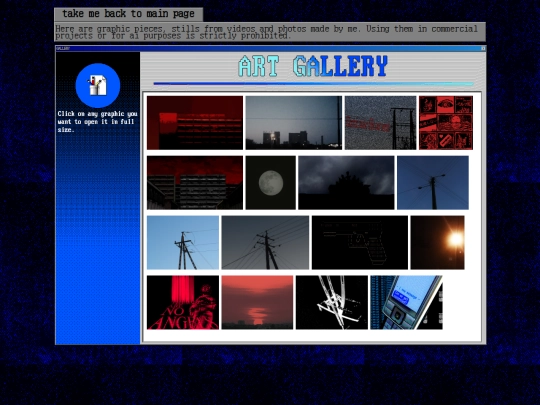Open the street lamp against blue sky photo
This screenshot has width=540, height=405.
click(433, 183)
